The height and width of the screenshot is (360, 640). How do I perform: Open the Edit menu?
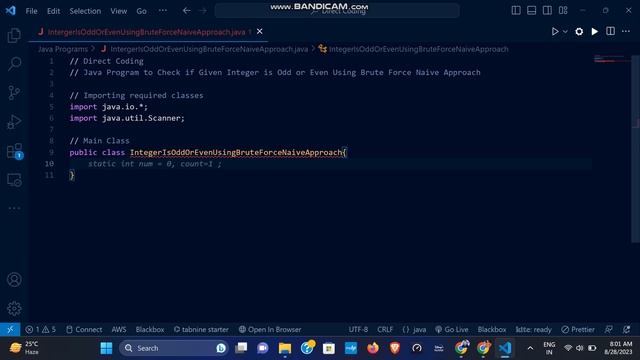(53, 11)
